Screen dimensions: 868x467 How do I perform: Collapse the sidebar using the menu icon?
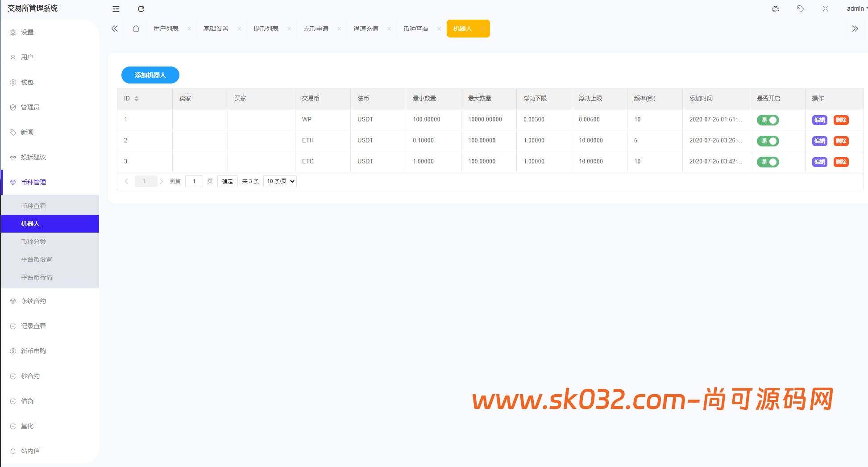coord(116,8)
